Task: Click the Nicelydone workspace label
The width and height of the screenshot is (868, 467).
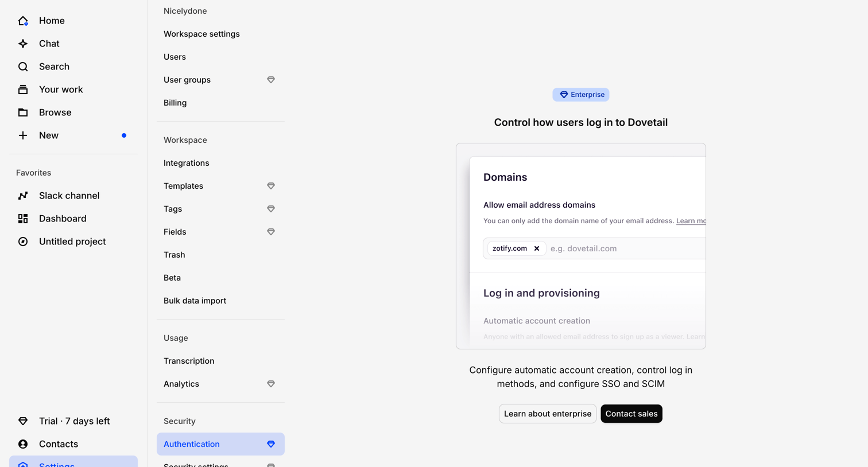Action: [185, 11]
